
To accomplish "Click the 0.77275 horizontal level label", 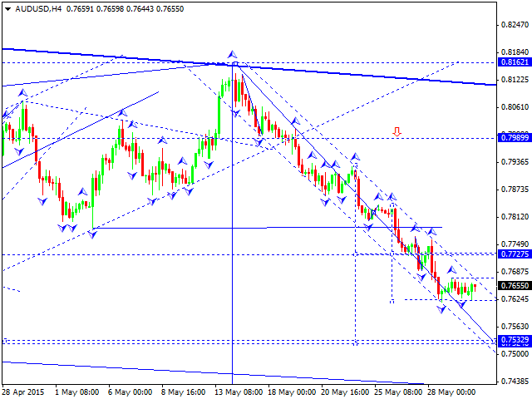I will 515,254.
